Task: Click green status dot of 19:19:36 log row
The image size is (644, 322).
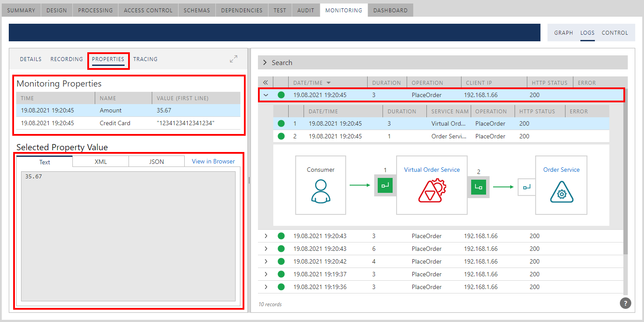Action: pos(281,287)
